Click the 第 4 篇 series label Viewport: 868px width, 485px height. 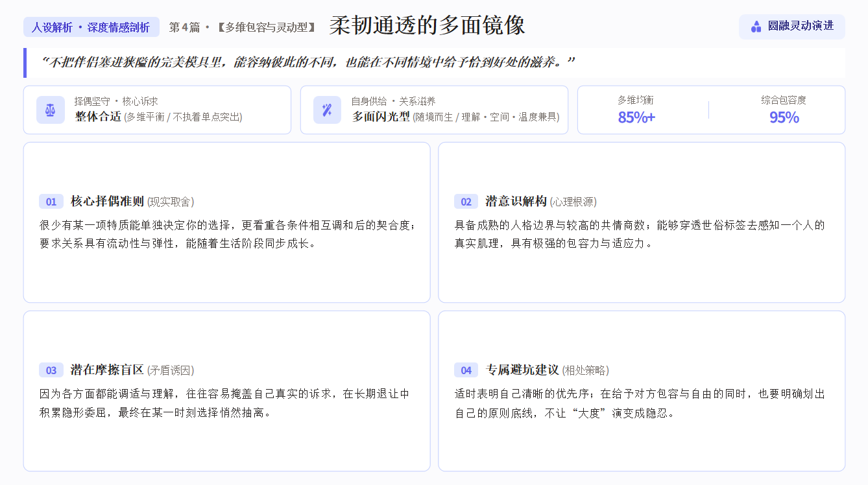click(185, 27)
